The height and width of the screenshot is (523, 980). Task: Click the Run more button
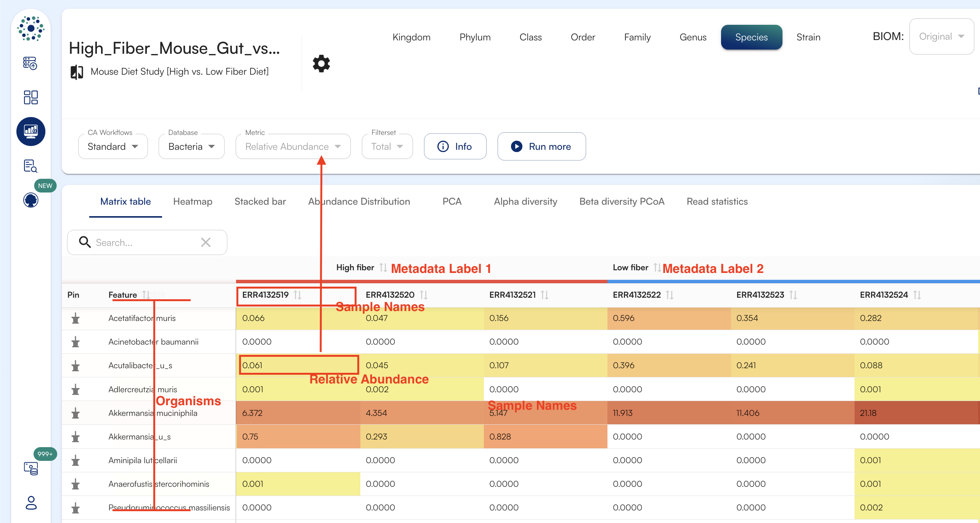(x=541, y=146)
